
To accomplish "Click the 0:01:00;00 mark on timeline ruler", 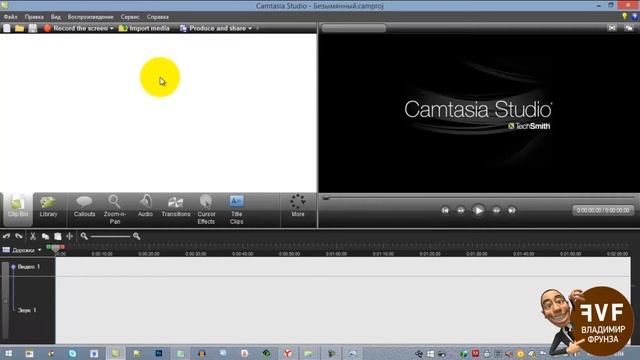I will point(336,253).
